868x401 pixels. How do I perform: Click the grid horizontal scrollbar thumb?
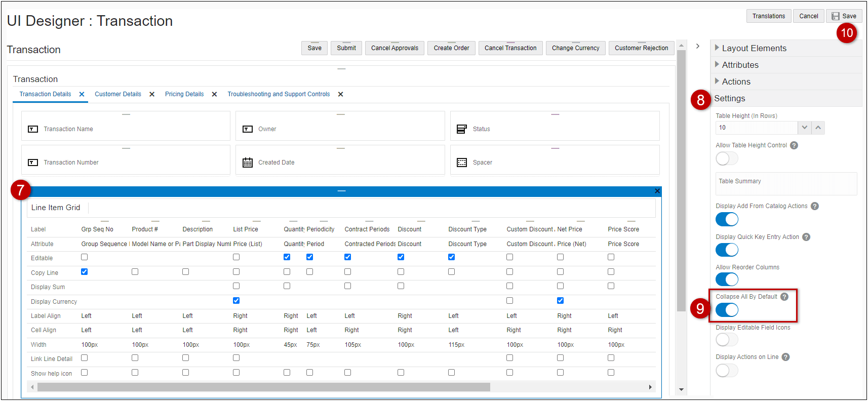point(263,387)
